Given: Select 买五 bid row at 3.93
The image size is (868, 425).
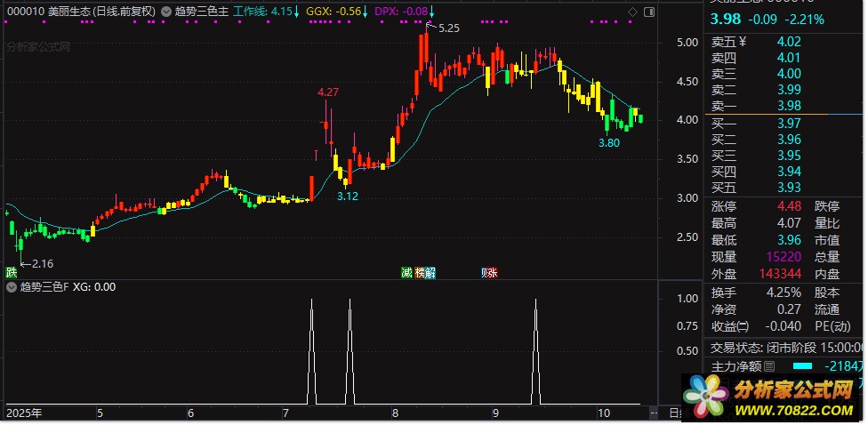Looking at the screenshot, I should (x=785, y=188).
